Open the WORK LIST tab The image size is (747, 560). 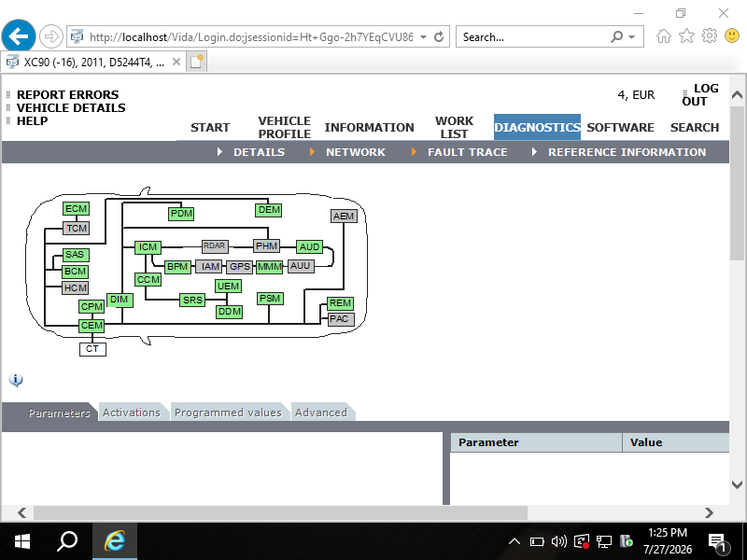pyautogui.click(x=454, y=128)
